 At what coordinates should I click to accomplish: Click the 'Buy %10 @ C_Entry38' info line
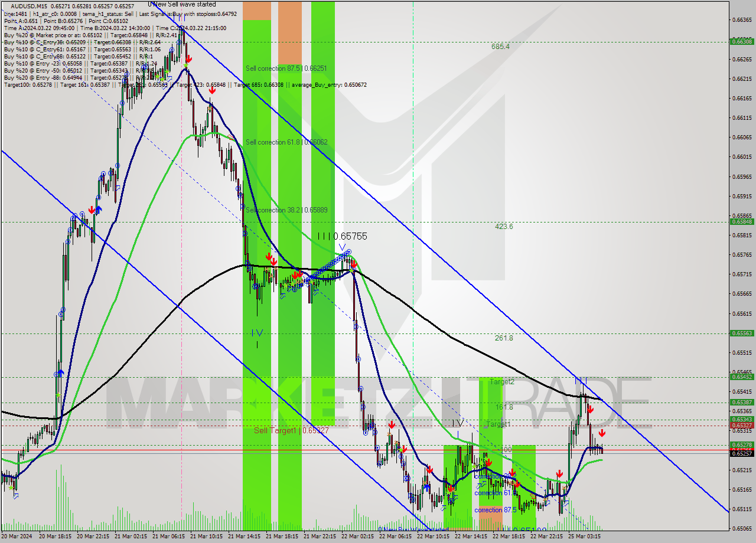point(82,42)
